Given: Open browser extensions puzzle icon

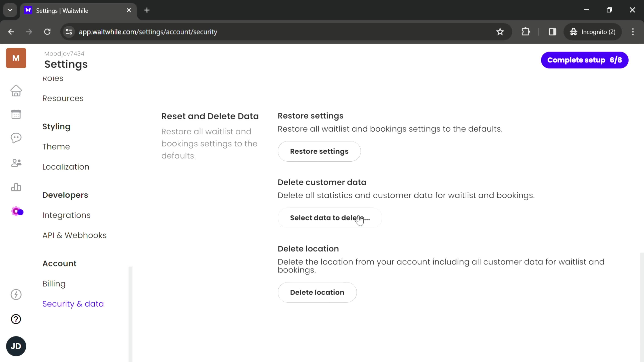Looking at the screenshot, I should pyautogui.click(x=525, y=32).
